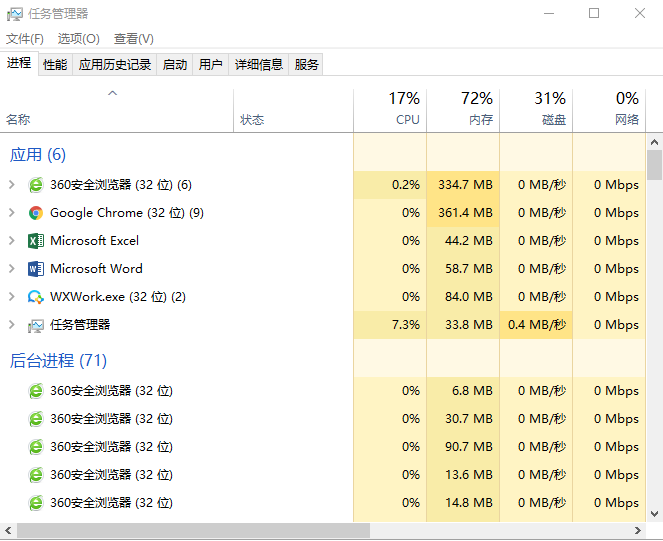Image resolution: width=663 pixels, height=541 pixels.
Task: Click the horizontal scrollbar left arrow
Action: tap(8, 530)
